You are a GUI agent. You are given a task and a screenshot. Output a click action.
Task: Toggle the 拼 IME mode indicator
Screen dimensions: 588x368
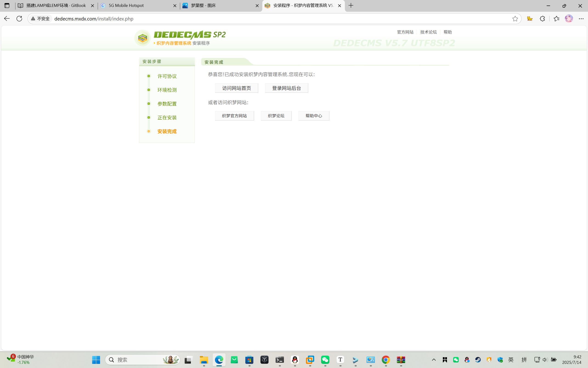(524, 360)
